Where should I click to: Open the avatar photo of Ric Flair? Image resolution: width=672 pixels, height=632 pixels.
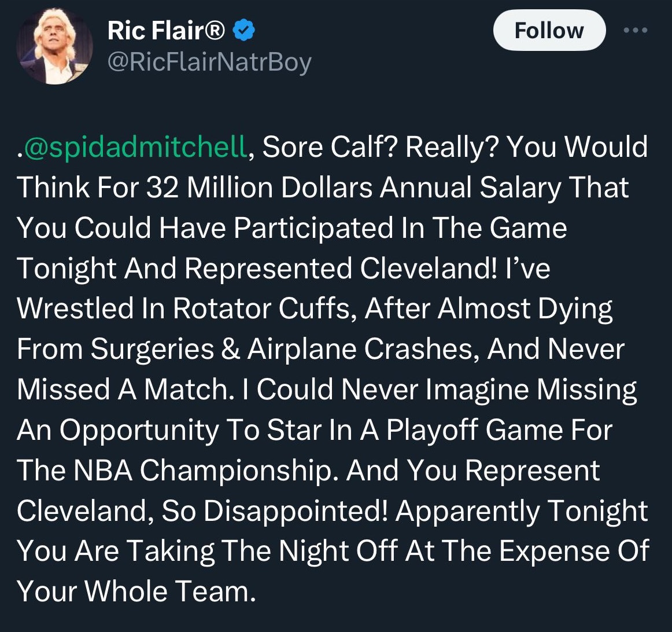54,43
